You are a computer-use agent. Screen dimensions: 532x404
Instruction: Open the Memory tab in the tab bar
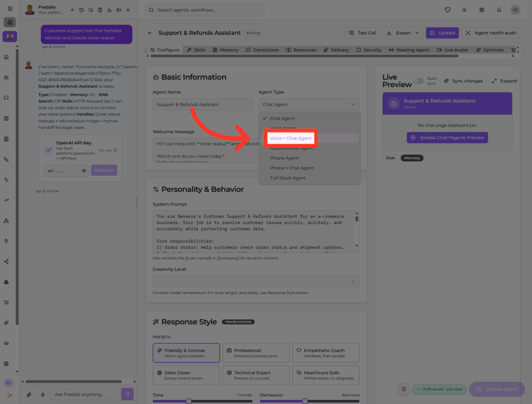coord(226,50)
